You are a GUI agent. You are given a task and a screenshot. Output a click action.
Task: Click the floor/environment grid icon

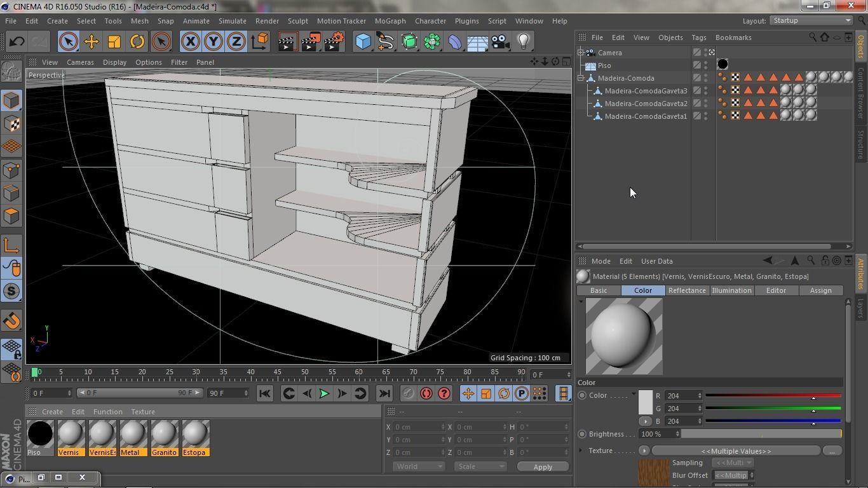478,42
